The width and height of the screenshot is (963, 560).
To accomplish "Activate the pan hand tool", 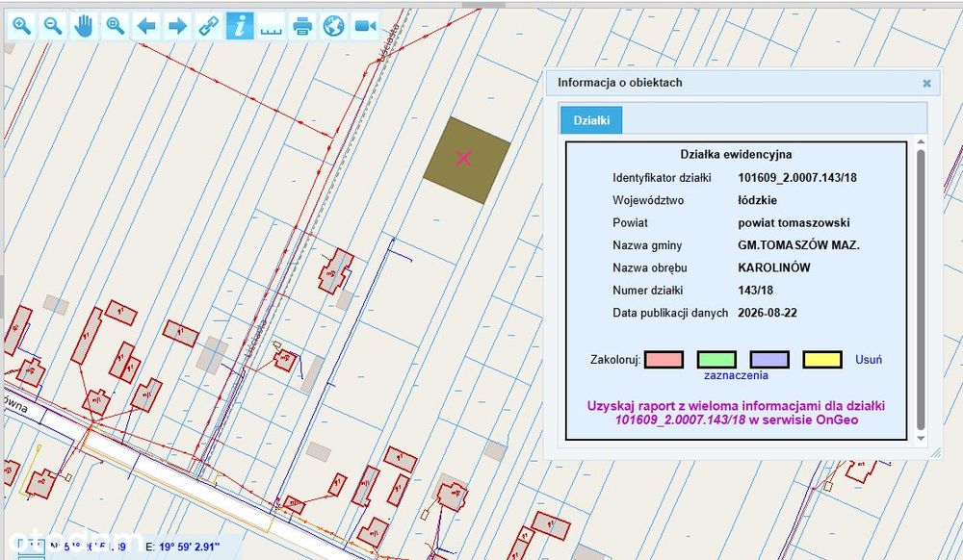I will (x=84, y=26).
